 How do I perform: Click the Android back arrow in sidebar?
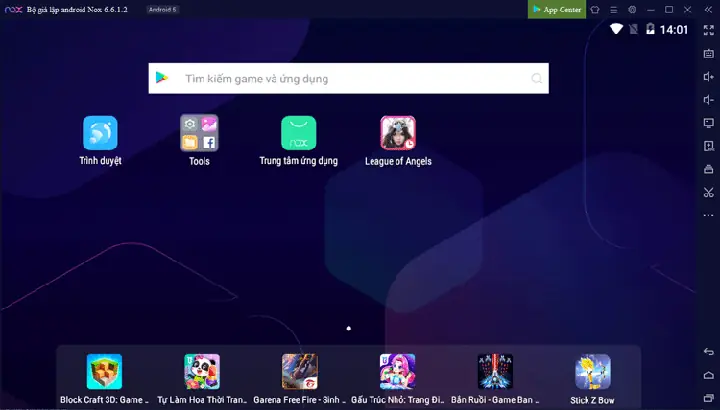(709, 352)
